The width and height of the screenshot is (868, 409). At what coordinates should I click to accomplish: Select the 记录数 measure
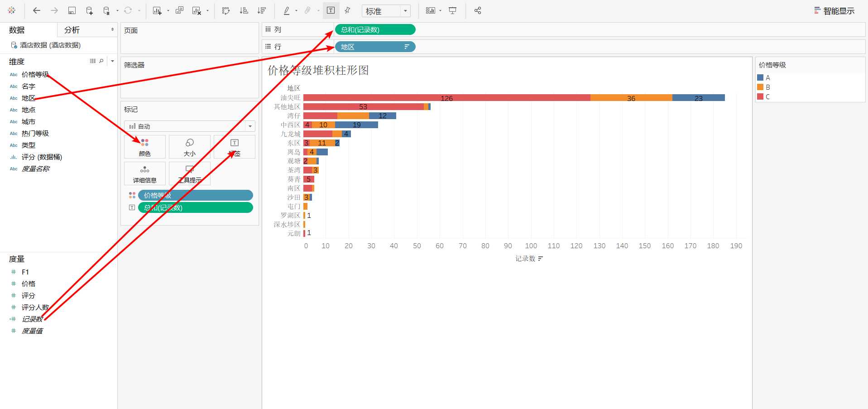pyautogui.click(x=32, y=319)
